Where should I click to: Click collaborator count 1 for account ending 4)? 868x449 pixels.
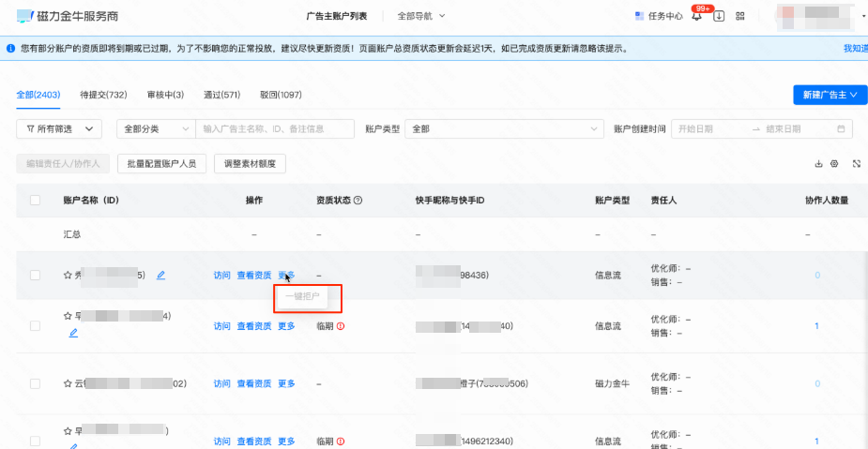coord(817,326)
